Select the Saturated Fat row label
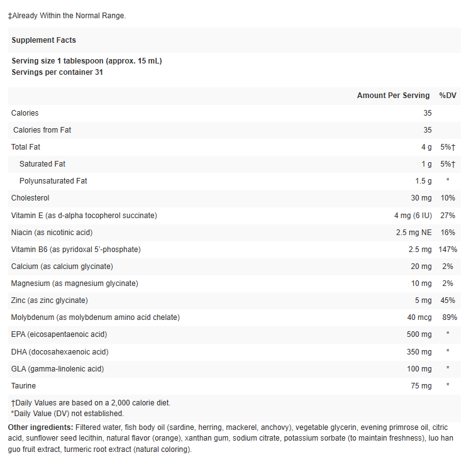Image resolution: width=476 pixels, height=462 pixels. (42, 164)
